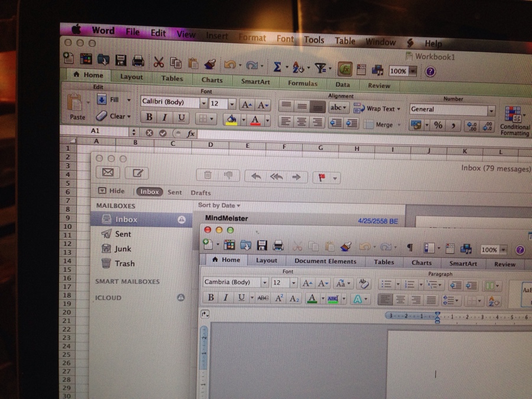Click Wrap Text in Excel Alignment group
This screenshot has height=399, width=532.
pyautogui.click(x=377, y=109)
